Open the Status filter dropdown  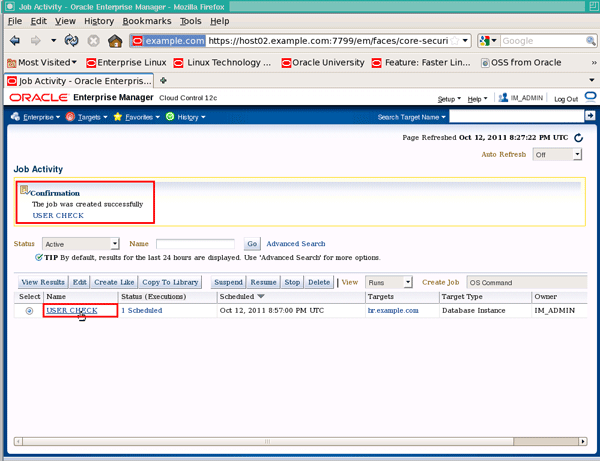(x=81, y=244)
